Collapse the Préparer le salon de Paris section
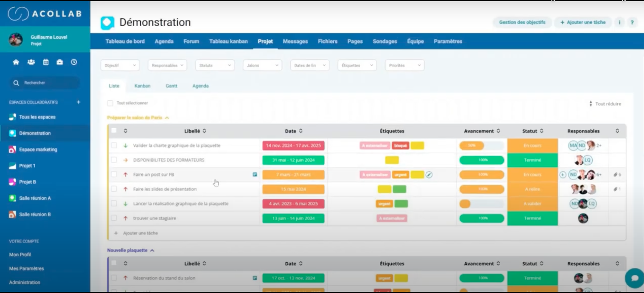This screenshot has width=644, height=293. pos(167,118)
